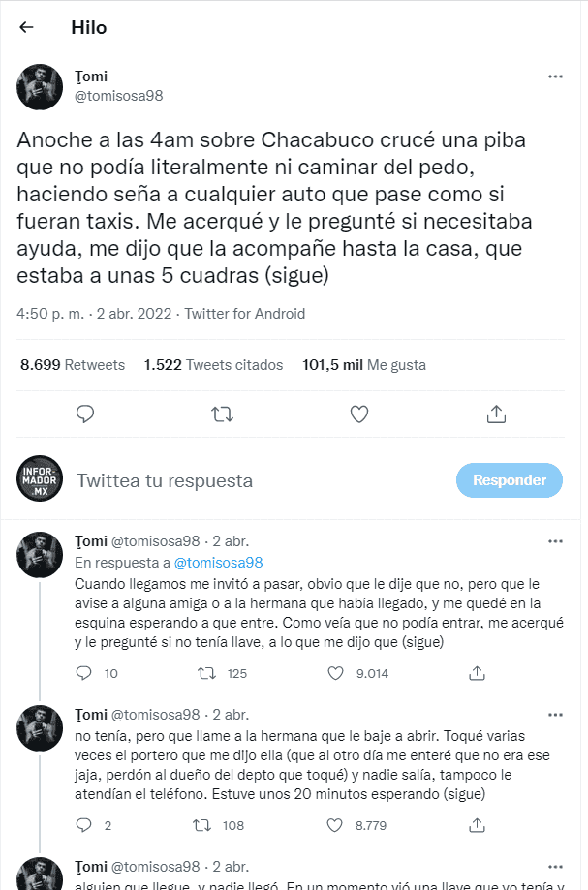This screenshot has height=890, width=588.
Task: Reply to the first reply with 10 comments
Action: (84, 673)
